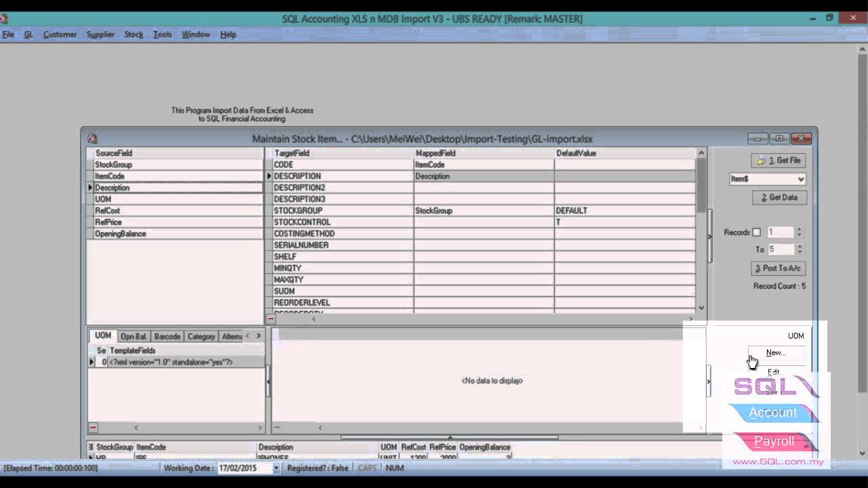
Task: Switch to the Barcode tab
Action: (167, 337)
